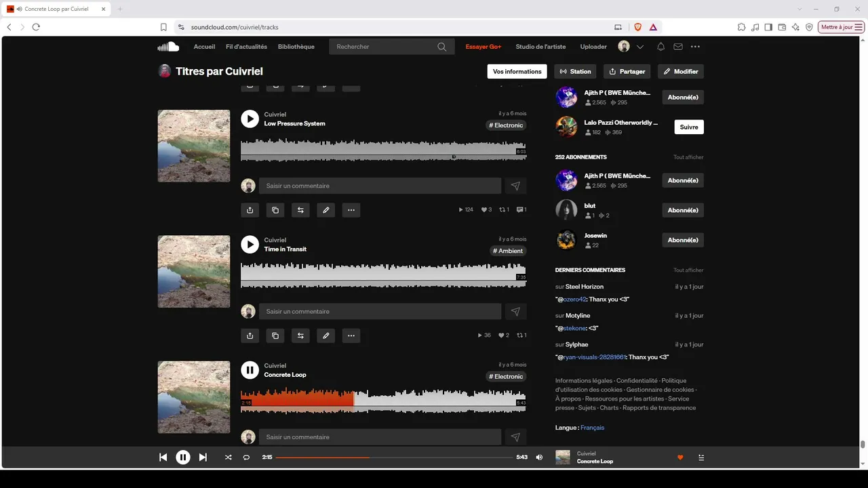This screenshot has width=868, height=488.
Task: Copy link for Time in Transit
Action: click(275, 335)
